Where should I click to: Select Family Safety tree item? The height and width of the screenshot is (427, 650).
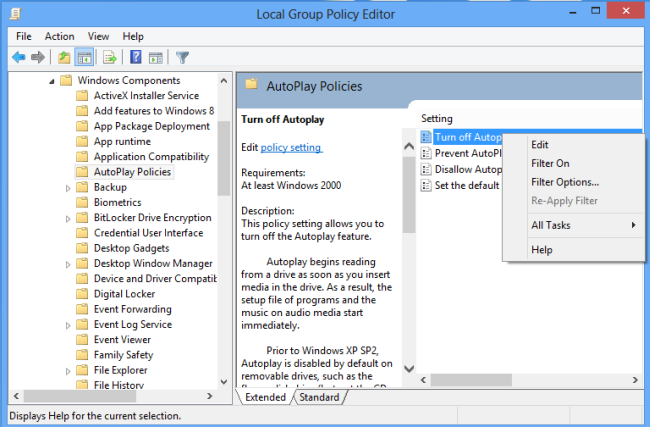[124, 355]
